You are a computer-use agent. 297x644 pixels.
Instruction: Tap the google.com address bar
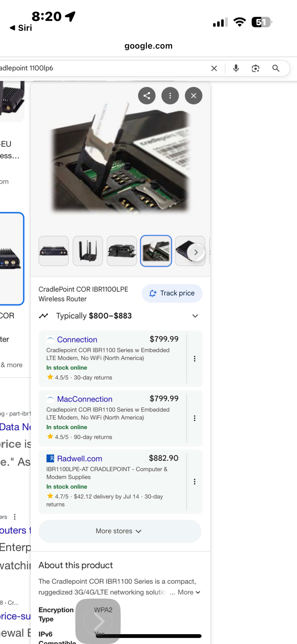coord(148,46)
